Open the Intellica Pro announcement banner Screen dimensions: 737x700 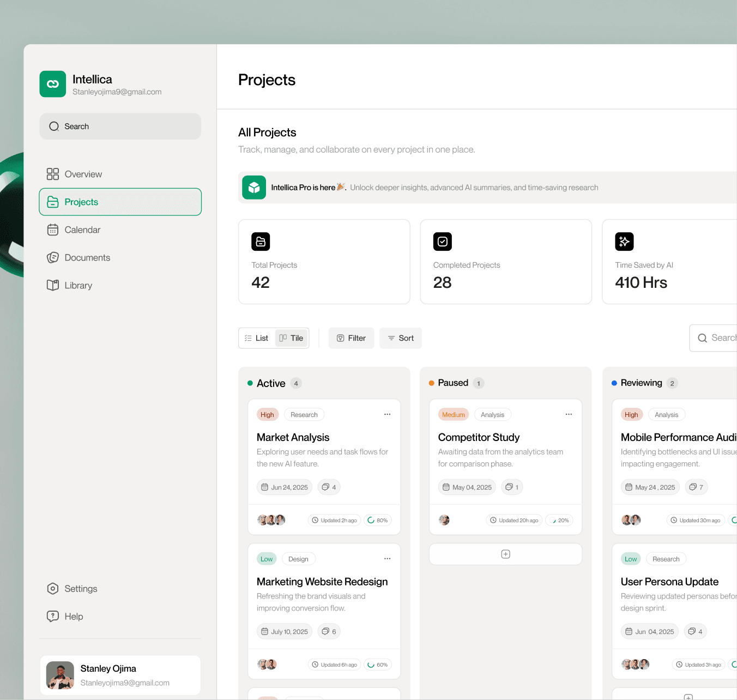coord(487,188)
